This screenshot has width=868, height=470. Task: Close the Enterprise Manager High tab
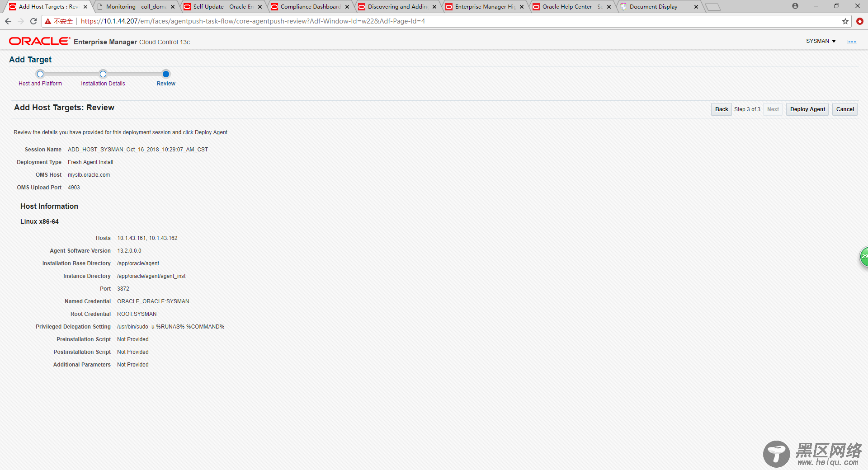pyautogui.click(x=522, y=7)
